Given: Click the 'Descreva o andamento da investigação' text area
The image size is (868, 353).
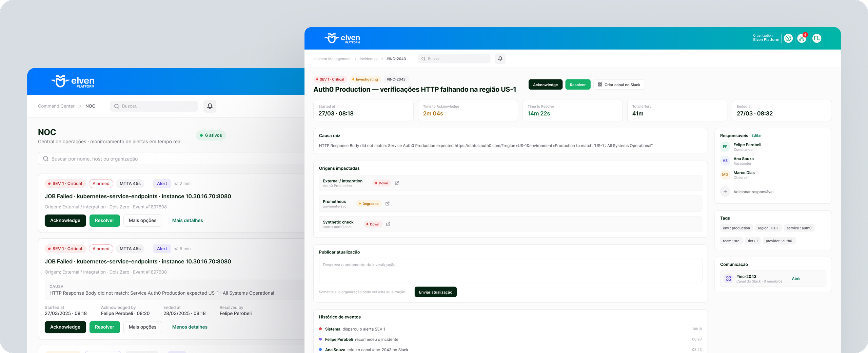Looking at the screenshot, I should coord(510,271).
